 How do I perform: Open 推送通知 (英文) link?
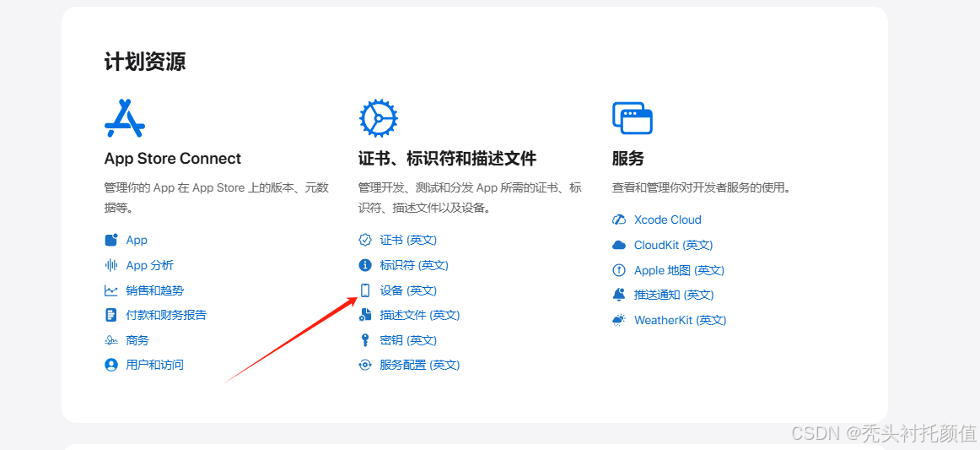coord(674,295)
